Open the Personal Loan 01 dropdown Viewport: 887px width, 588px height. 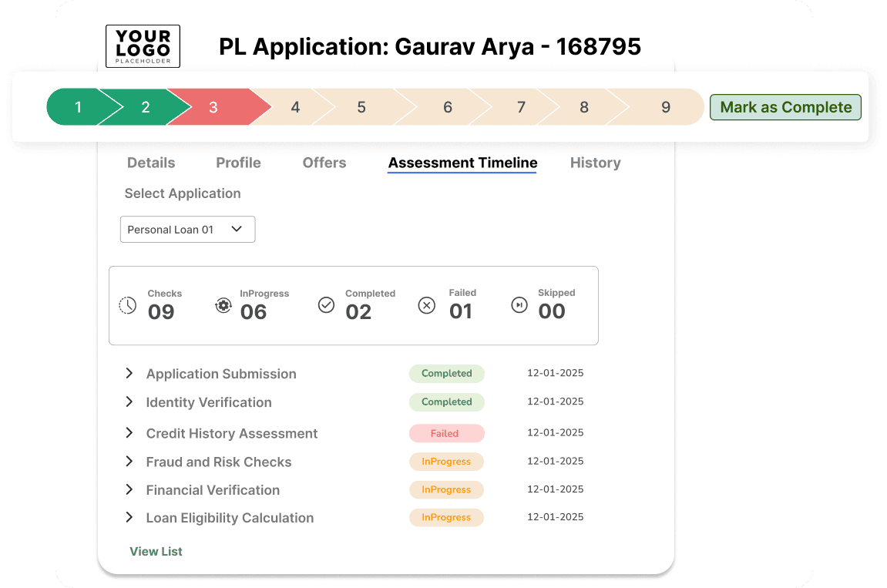click(x=187, y=229)
